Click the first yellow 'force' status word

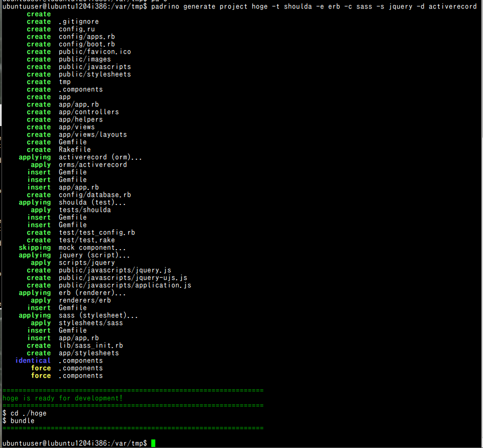(41, 368)
